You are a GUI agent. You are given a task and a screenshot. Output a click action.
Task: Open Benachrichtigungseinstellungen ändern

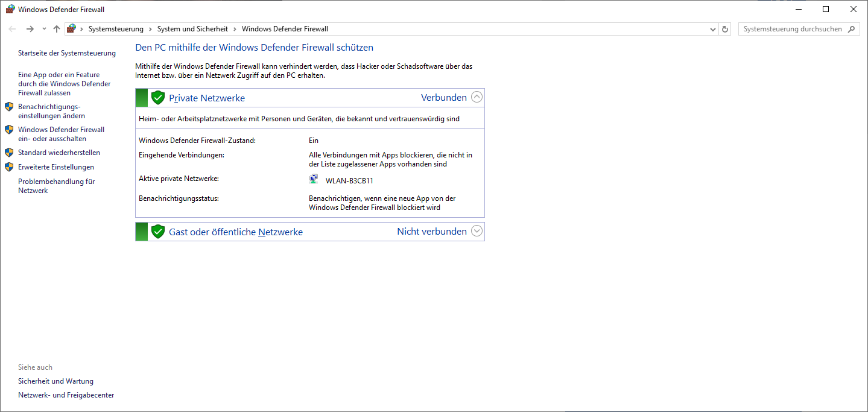tap(51, 111)
